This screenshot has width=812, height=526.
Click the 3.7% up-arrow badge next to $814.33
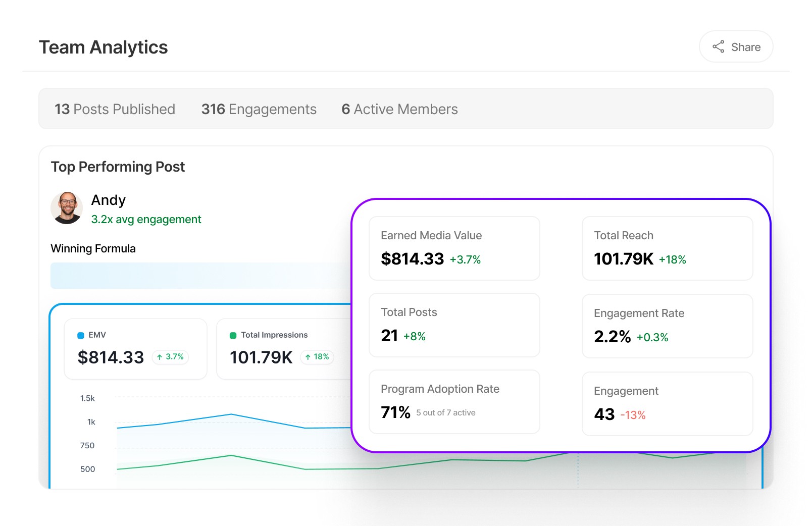[x=170, y=357]
